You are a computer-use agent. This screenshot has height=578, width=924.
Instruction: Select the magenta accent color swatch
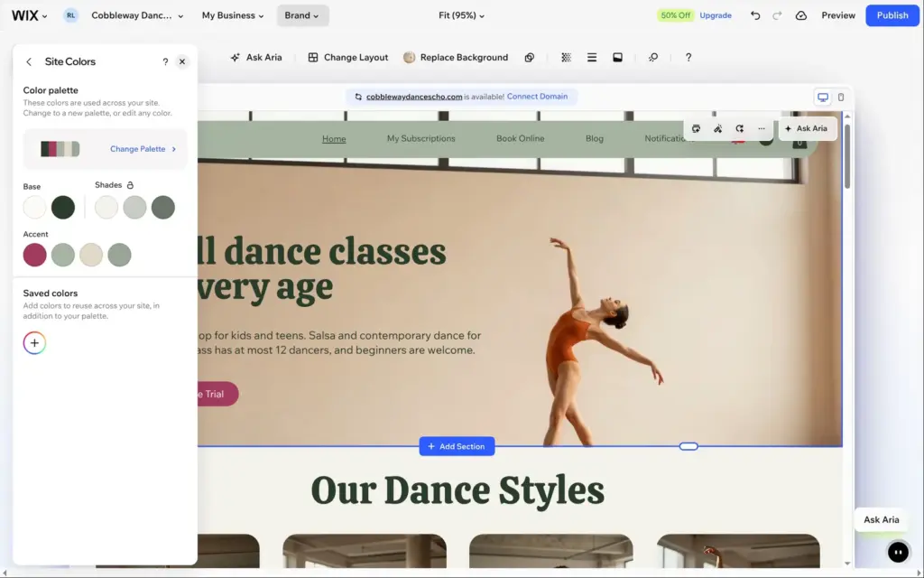click(x=35, y=255)
